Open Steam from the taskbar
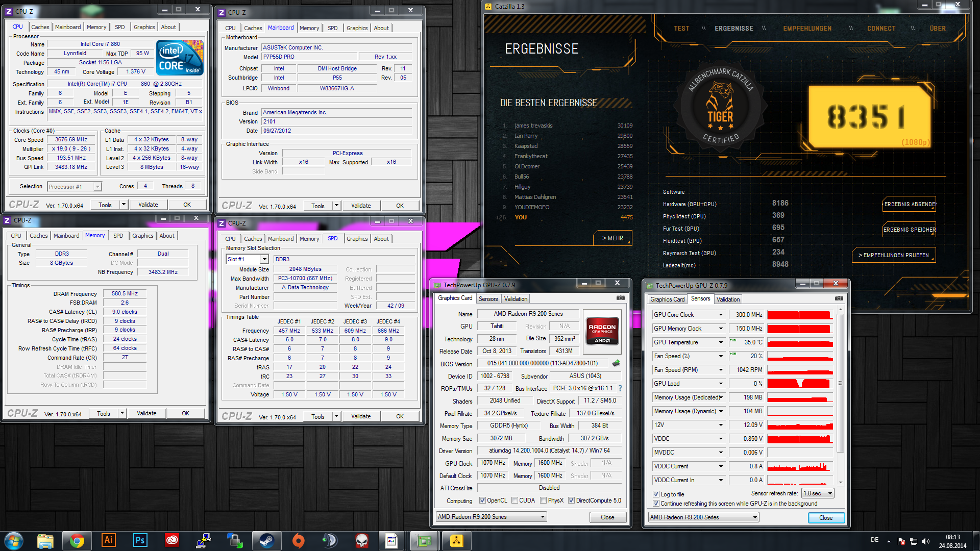The image size is (980, 551). pos(267,541)
